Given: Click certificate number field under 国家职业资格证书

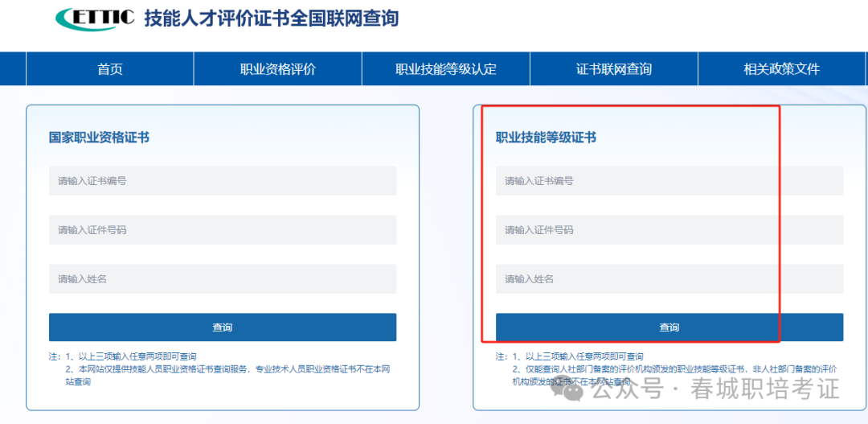Looking at the screenshot, I should coord(223,181).
